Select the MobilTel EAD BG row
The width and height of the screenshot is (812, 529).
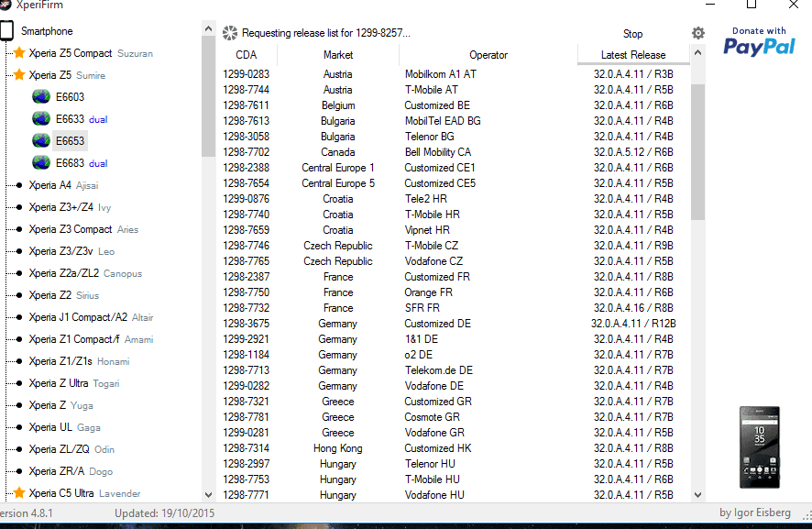(x=453, y=121)
